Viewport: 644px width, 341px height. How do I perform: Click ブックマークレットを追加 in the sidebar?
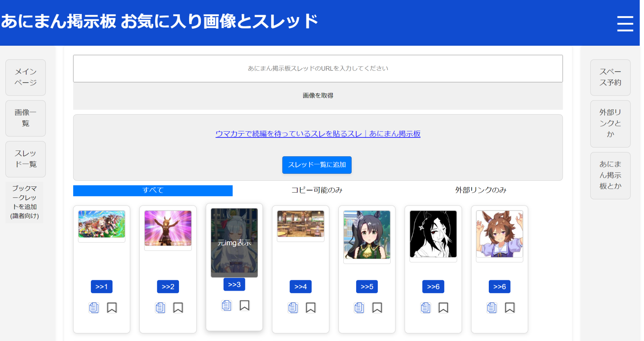tap(25, 202)
